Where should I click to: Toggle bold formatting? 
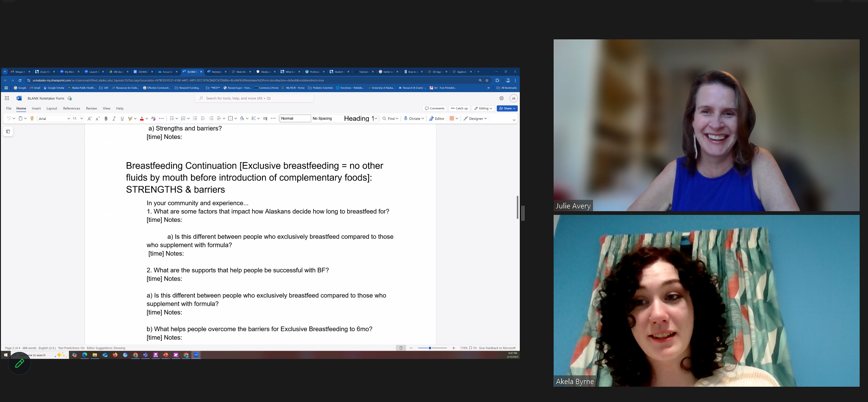pos(106,119)
